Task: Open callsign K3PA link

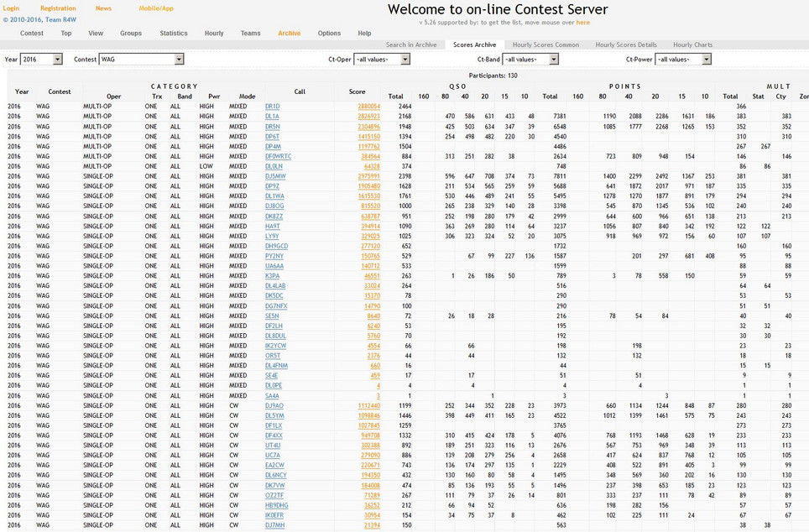Action: point(272,275)
